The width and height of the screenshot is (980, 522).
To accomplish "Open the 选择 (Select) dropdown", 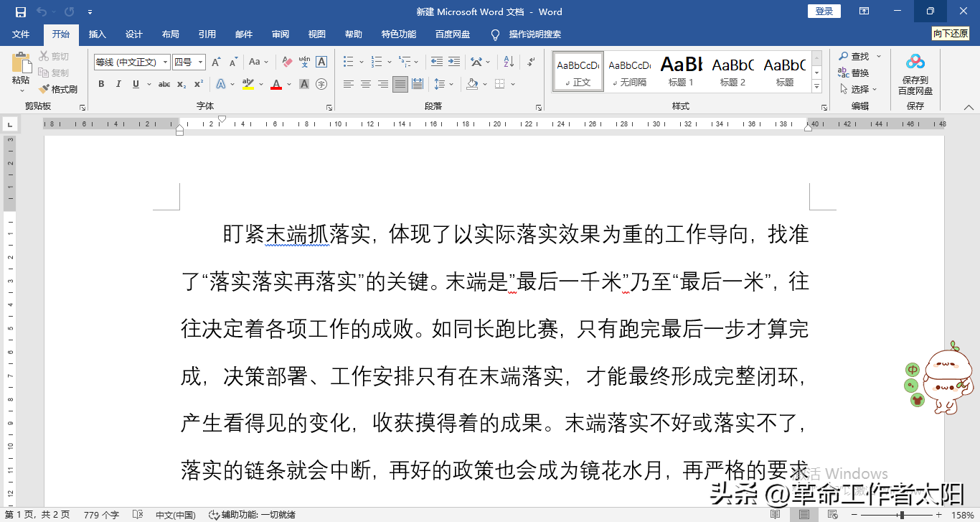I will [x=859, y=89].
